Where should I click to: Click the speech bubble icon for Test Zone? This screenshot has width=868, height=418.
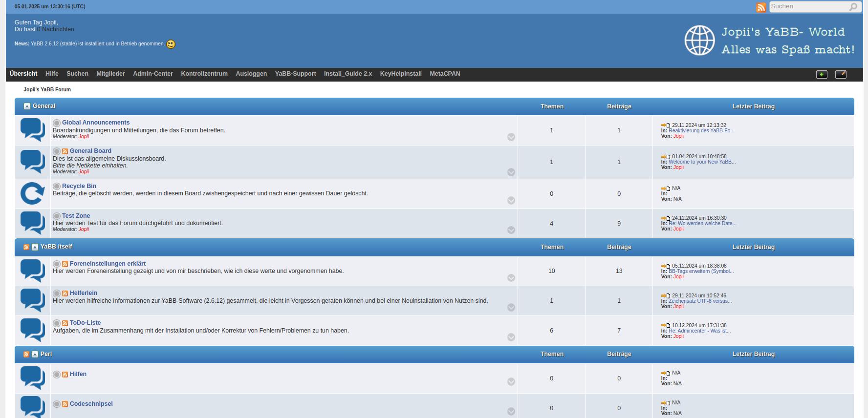pos(32,223)
